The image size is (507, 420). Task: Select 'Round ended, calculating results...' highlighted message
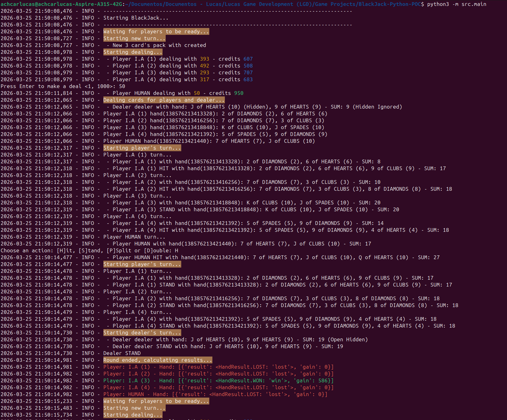click(x=158, y=360)
